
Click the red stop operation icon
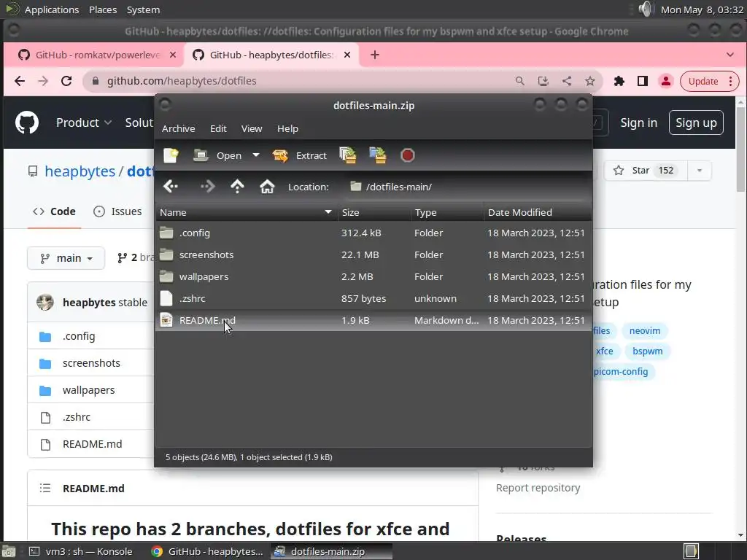(408, 155)
